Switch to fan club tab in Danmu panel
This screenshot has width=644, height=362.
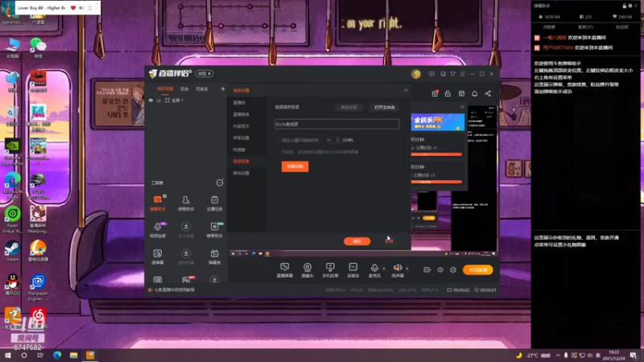coord(621,27)
